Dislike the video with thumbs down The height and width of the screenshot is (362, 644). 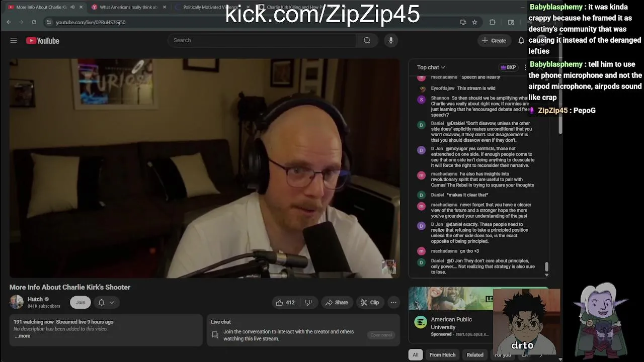[308, 302]
